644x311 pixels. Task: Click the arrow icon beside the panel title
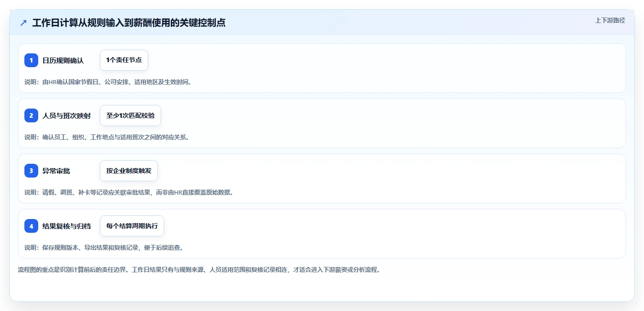click(x=23, y=23)
